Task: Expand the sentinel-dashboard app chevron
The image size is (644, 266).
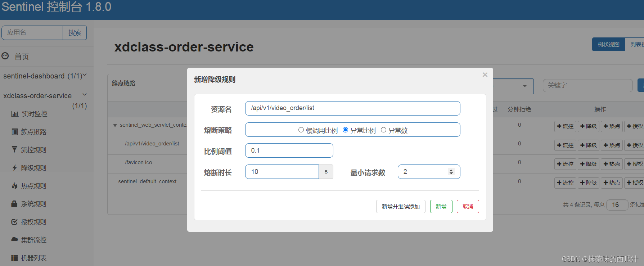Action: click(x=85, y=75)
